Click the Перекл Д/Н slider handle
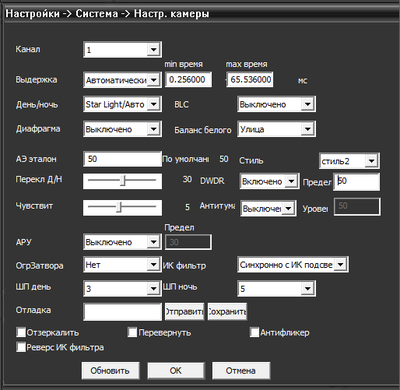This screenshot has height=390, width=400. 123,181
